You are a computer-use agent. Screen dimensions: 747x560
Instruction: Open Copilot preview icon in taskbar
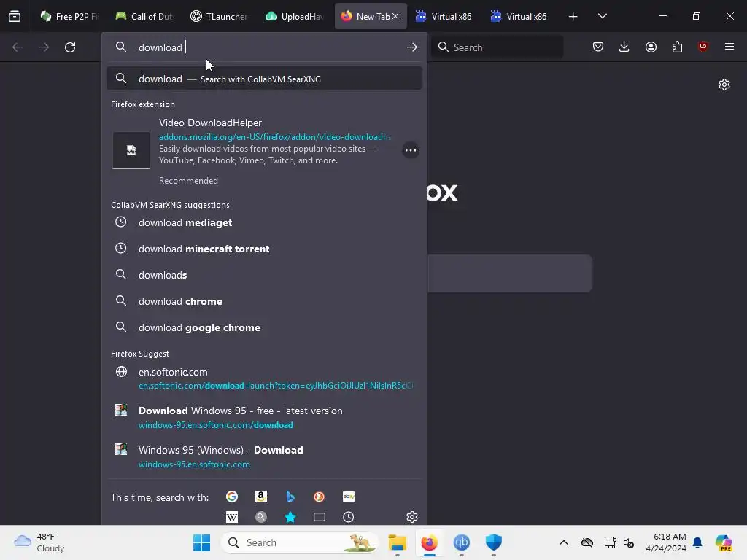724,542
